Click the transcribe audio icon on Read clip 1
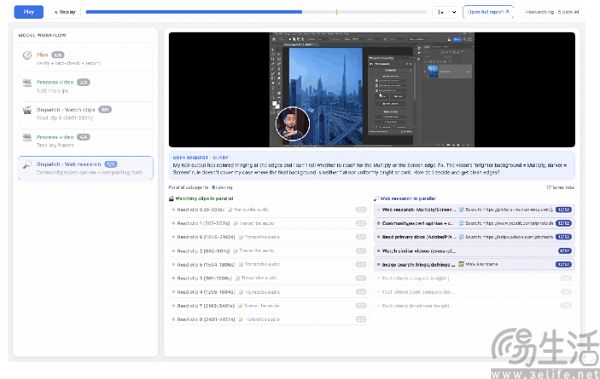This screenshot has width=600, height=379. [x=235, y=223]
